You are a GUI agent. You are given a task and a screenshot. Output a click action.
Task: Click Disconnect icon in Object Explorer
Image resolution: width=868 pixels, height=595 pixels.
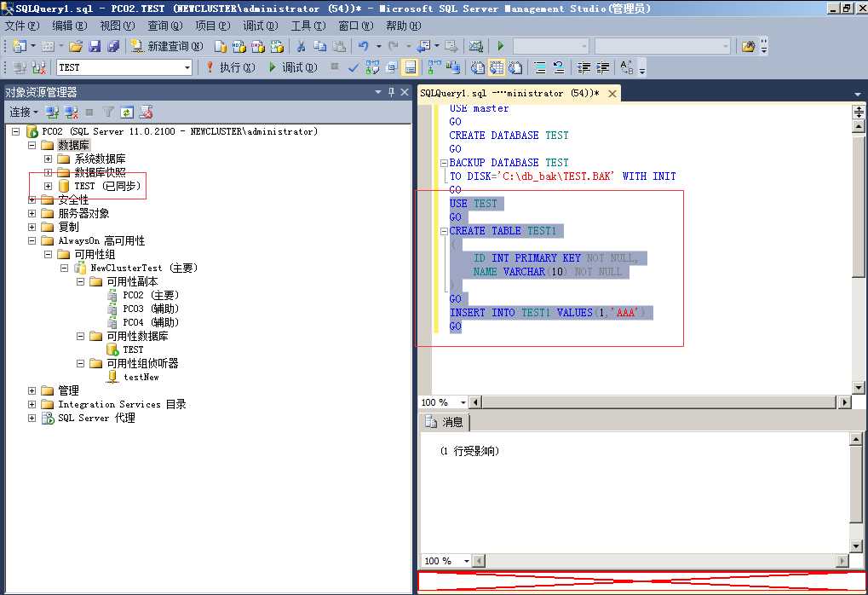click(71, 113)
